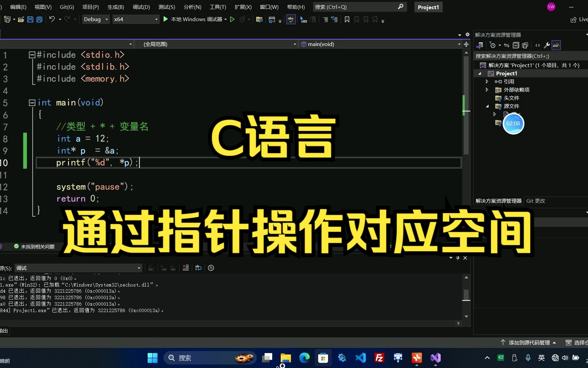Pin the output window
588x368 pixels.
tap(457, 258)
